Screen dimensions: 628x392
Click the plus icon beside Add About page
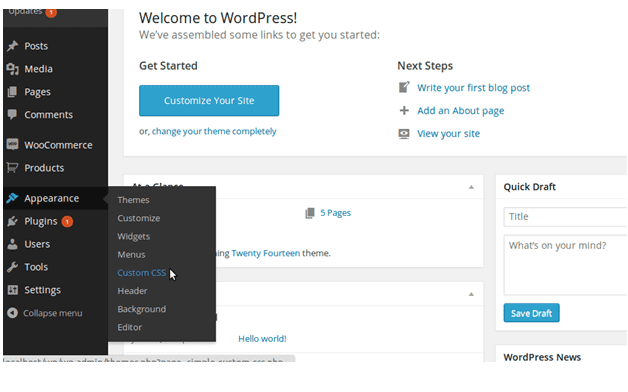[x=404, y=110]
